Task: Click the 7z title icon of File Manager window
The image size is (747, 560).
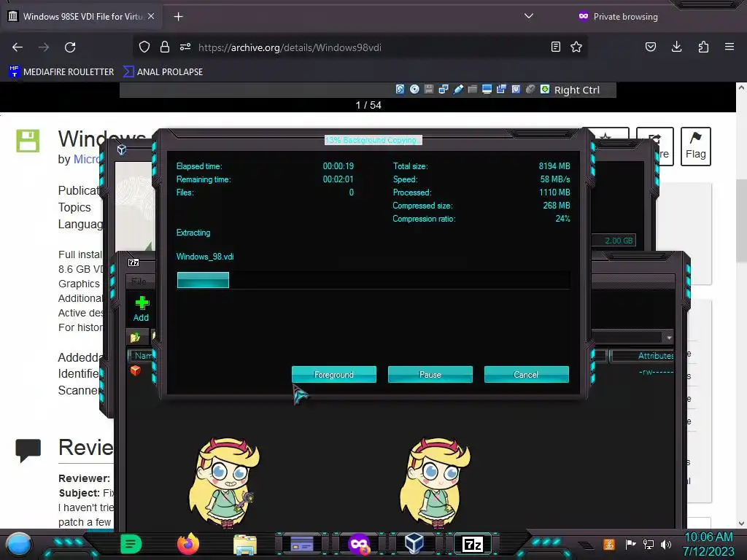Action: [133, 262]
